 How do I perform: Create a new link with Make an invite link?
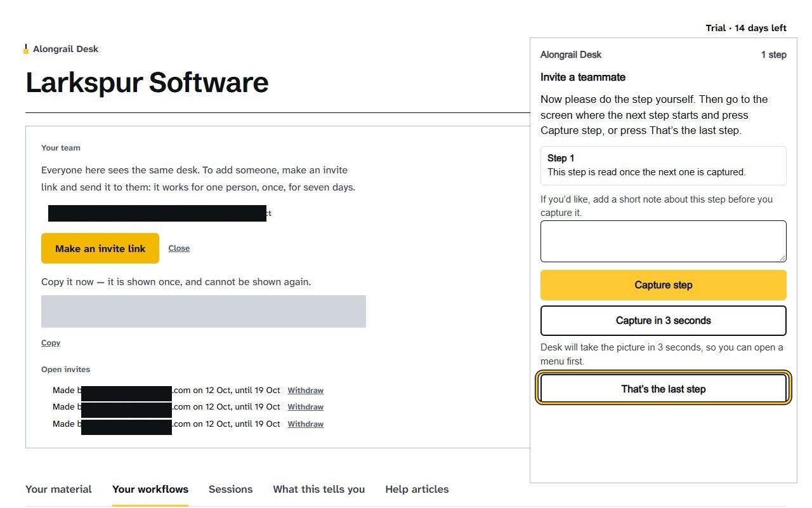(x=100, y=248)
